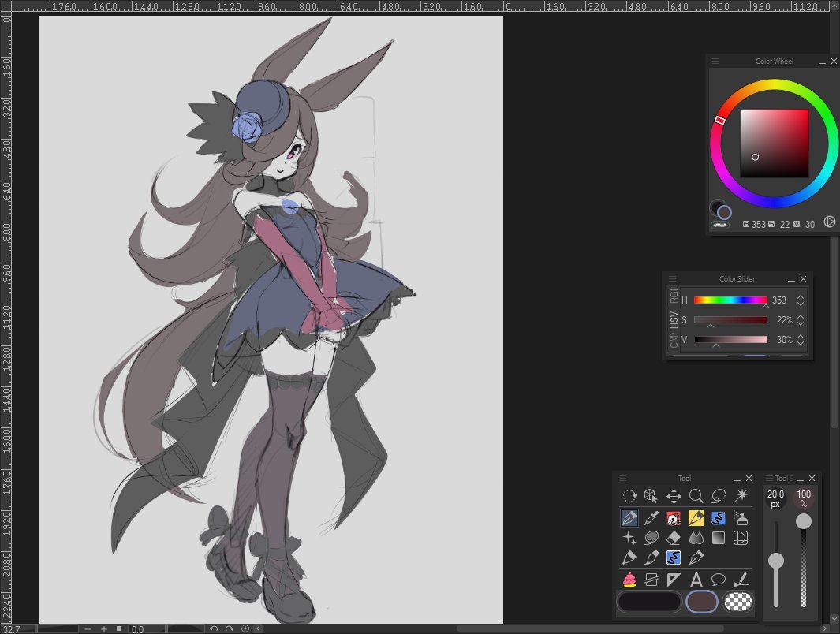Select the brush tool in the fourth tool row

pyautogui.click(x=651, y=558)
